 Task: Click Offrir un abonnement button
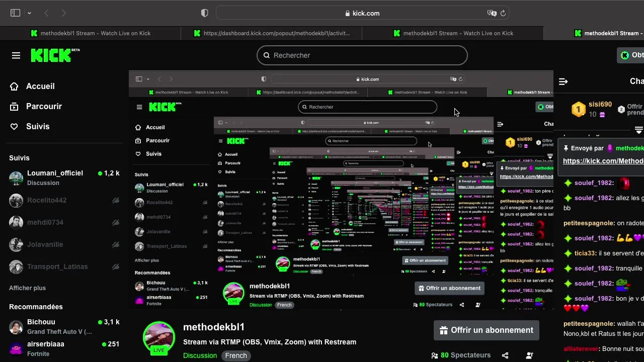[x=486, y=330]
